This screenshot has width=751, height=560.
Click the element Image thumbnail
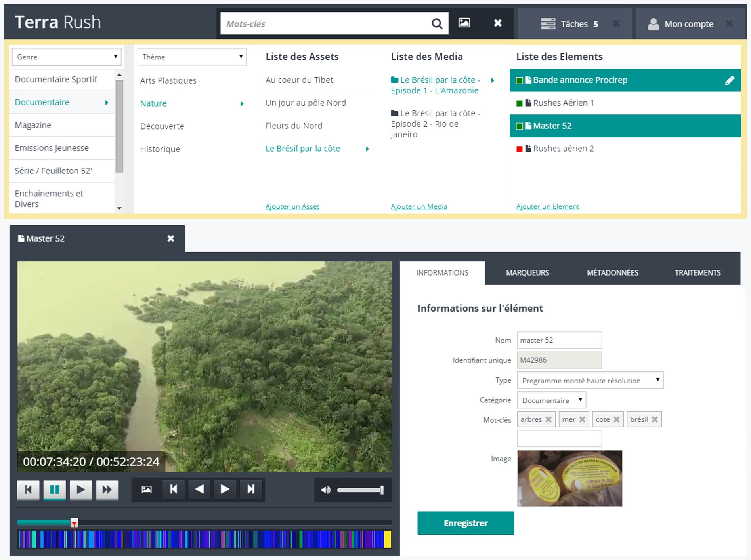click(569, 478)
